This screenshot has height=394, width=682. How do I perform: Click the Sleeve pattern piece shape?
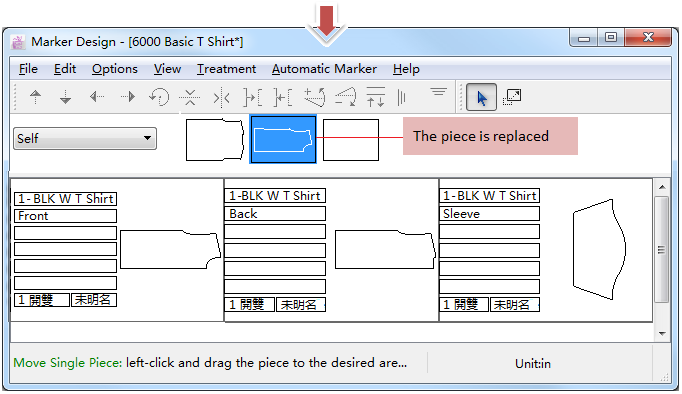pyautogui.click(x=599, y=249)
